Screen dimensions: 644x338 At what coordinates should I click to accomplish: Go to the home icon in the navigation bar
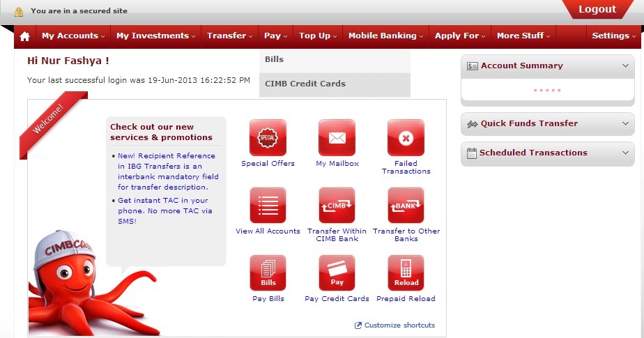tap(24, 36)
